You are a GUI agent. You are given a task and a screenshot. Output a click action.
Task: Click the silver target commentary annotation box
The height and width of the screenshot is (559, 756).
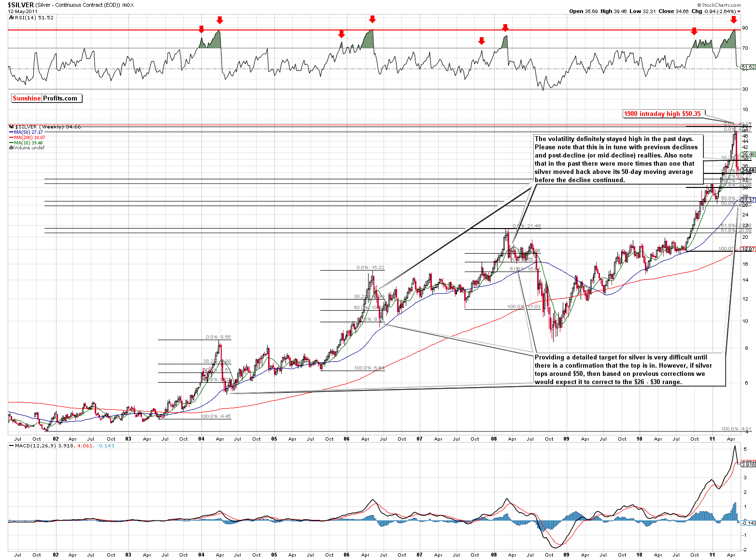coord(629,370)
